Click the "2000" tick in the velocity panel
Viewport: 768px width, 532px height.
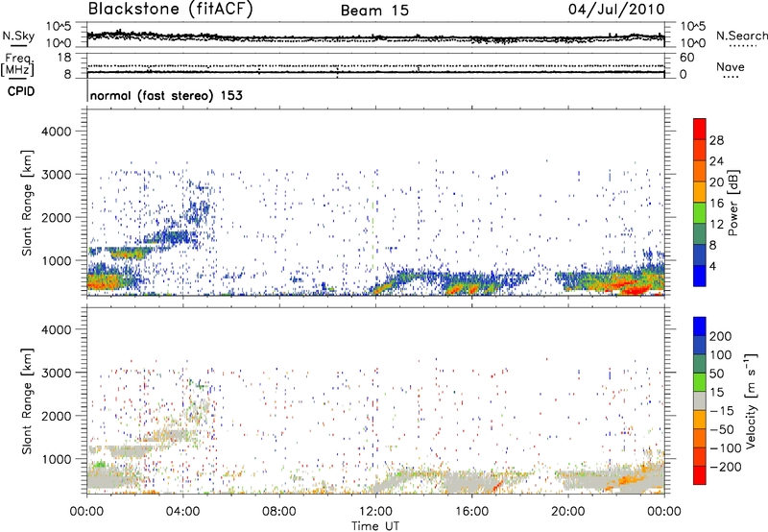[56, 416]
